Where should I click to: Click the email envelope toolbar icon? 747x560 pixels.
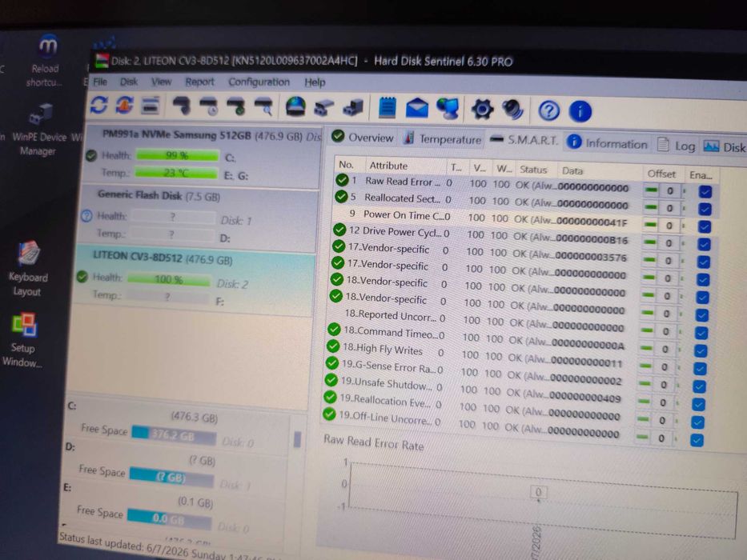click(x=417, y=108)
